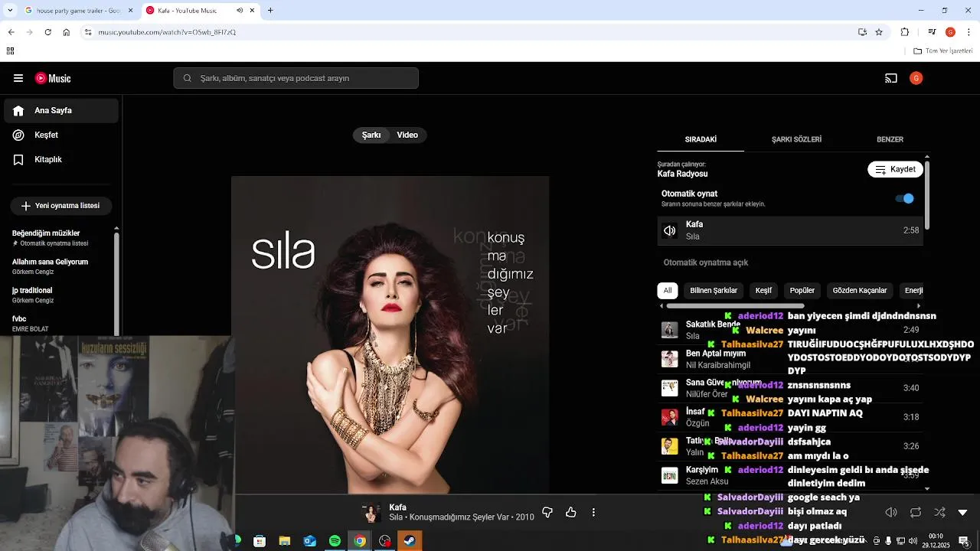
Task: Click the volume icon in player bar
Action: 891,512
